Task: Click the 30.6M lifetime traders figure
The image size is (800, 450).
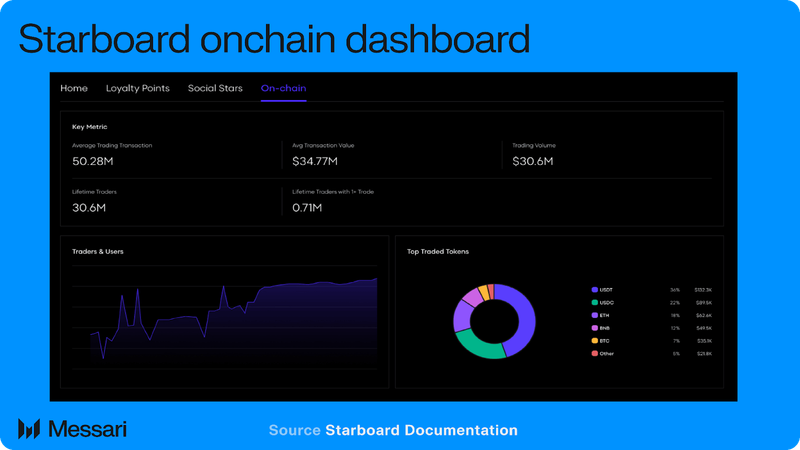Action: click(89, 208)
